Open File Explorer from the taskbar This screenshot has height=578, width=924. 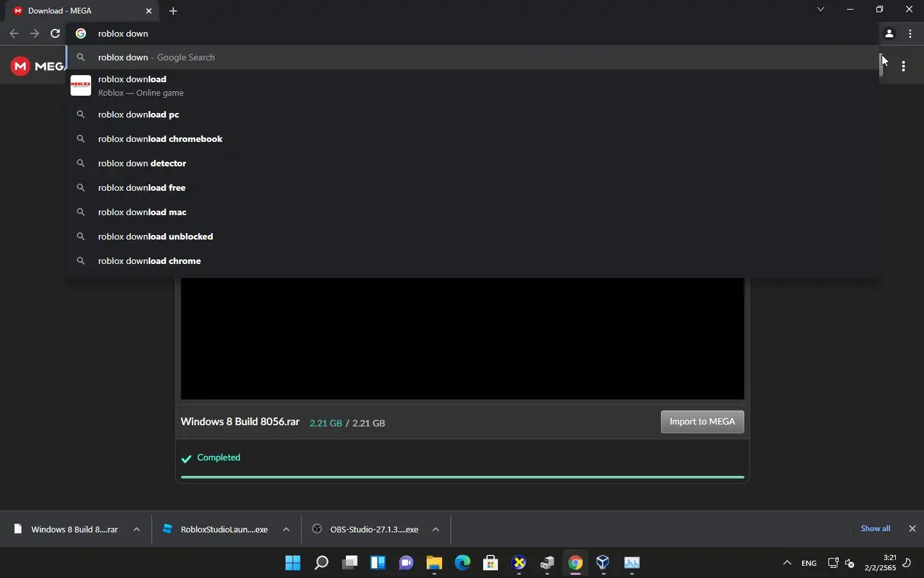[x=434, y=563]
